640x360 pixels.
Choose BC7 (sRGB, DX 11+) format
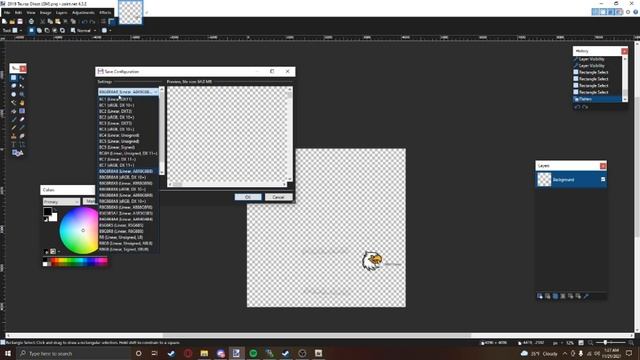pyautogui.click(x=128, y=165)
